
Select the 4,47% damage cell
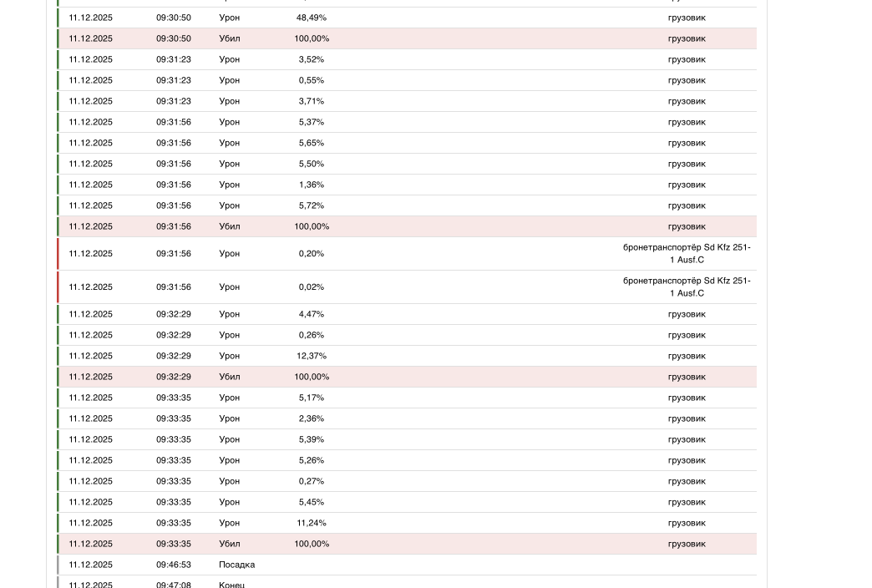(311, 314)
